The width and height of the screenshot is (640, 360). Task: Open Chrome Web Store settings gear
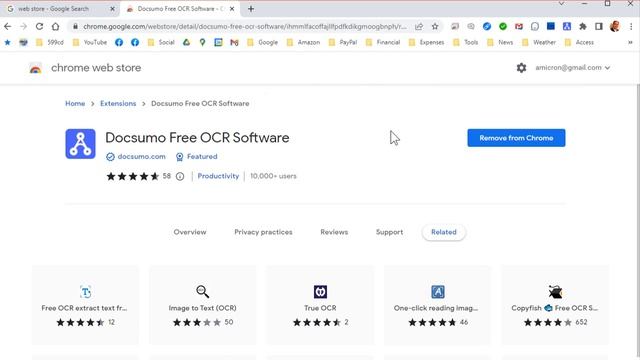[x=521, y=68]
